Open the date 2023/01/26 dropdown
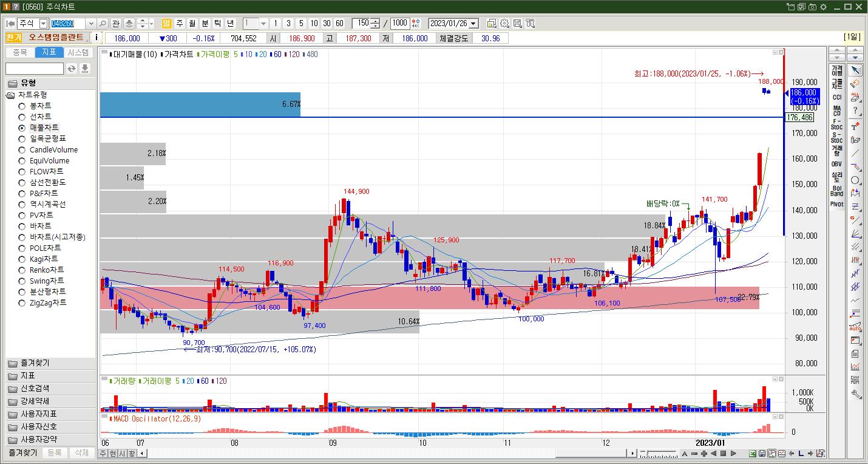This screenshot has height=464, width=868. 473,23
